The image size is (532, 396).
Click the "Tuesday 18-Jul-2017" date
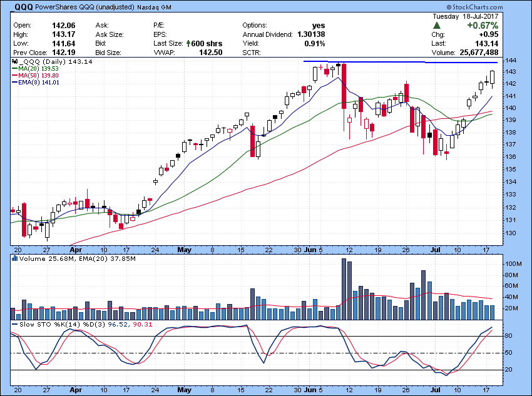click(x=466, y=16)
